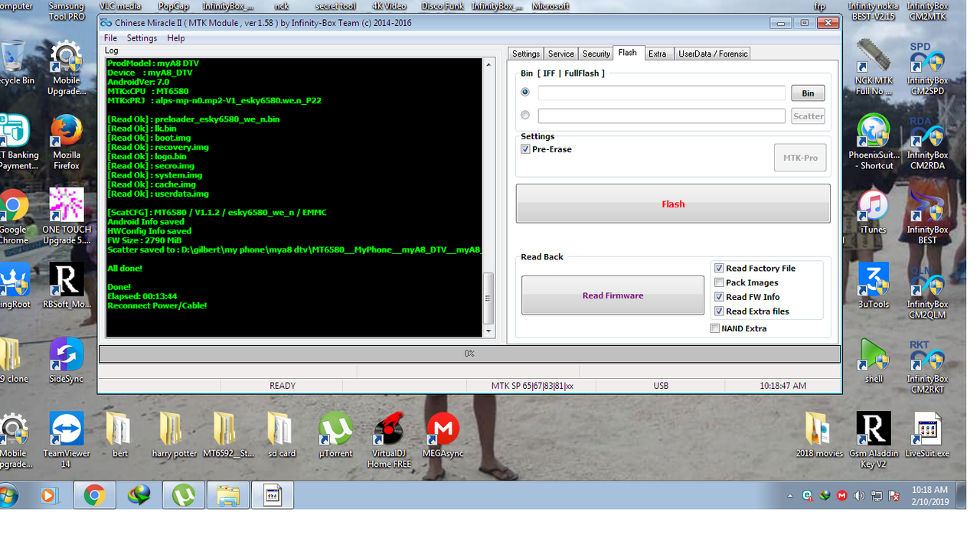This screenshot has width=980, height=551.
Task: Open the Gsm Aladdin Key V2 shortcut
Action: point(874,439)
